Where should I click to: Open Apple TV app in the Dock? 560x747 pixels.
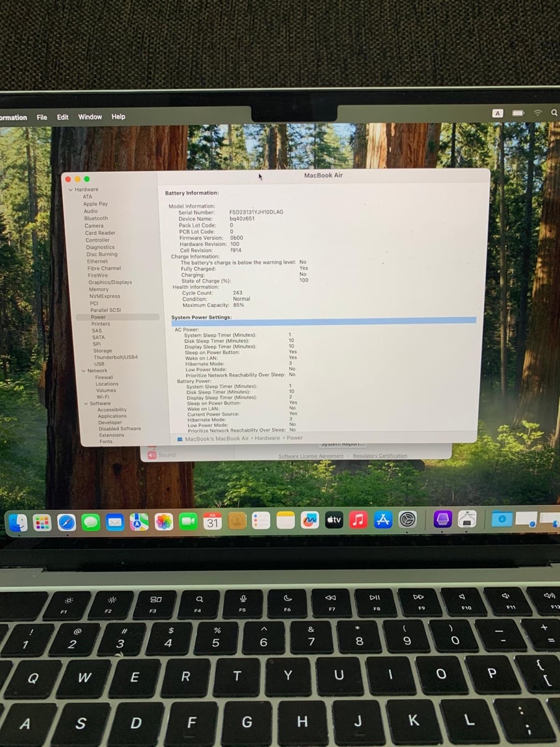tap(334, 520)
